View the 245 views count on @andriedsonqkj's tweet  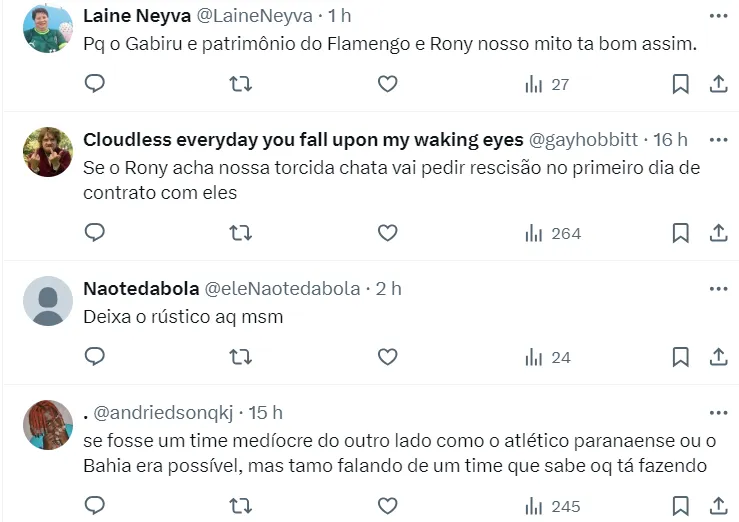(x=553, y=505)
